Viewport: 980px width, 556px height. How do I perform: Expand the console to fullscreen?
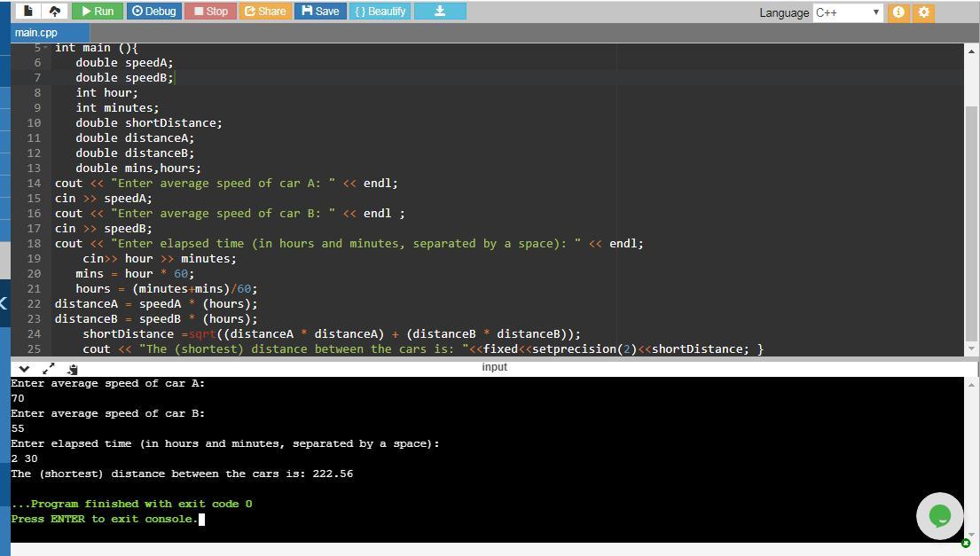pyautogui.click(x=49, y=369)
